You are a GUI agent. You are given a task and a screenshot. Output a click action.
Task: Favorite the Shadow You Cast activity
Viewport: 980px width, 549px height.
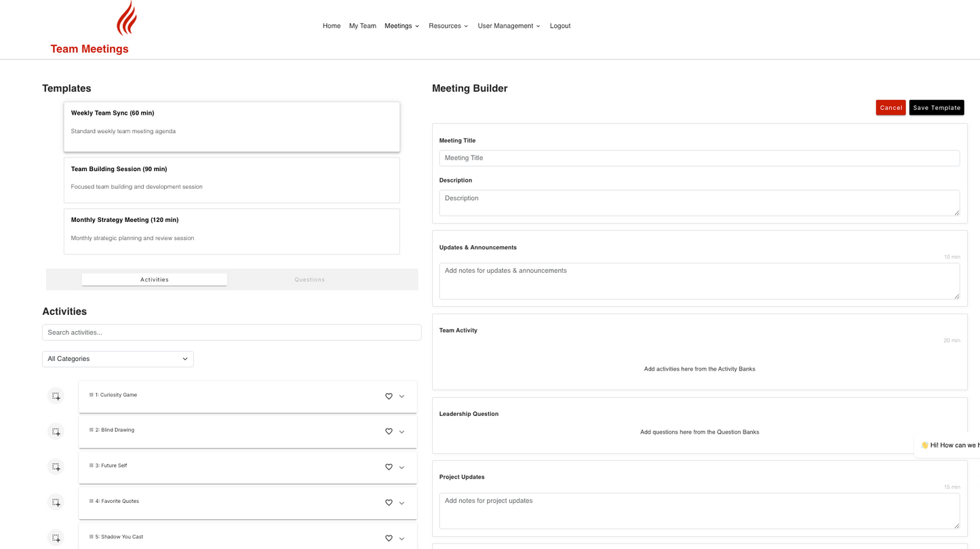tap(389, 538)
